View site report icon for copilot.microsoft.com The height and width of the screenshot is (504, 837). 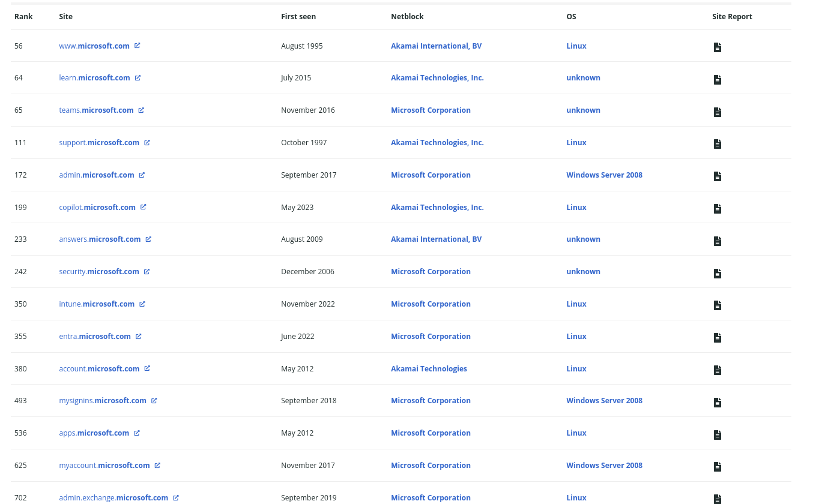(717, 209)
